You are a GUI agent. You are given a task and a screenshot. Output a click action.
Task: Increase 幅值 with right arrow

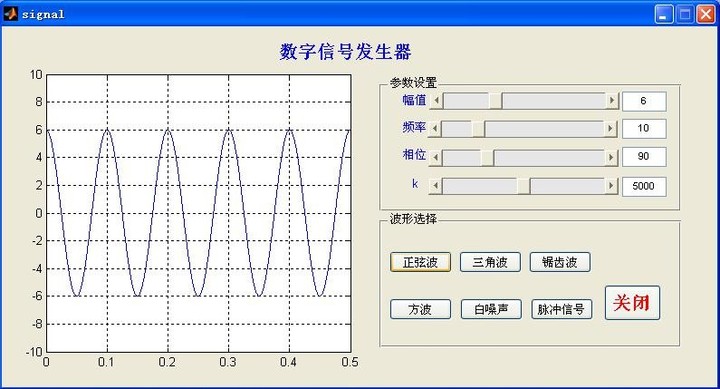click(612, 101)
